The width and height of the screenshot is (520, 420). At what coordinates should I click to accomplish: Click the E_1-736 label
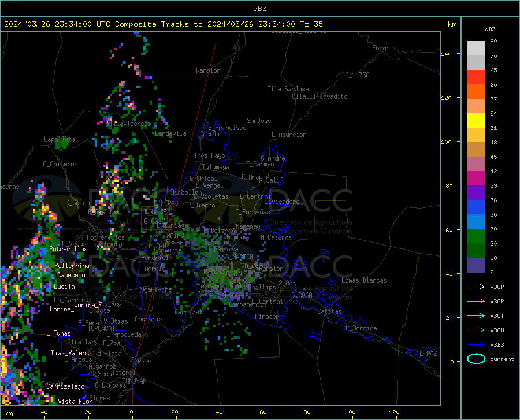(x=357, y=75)
